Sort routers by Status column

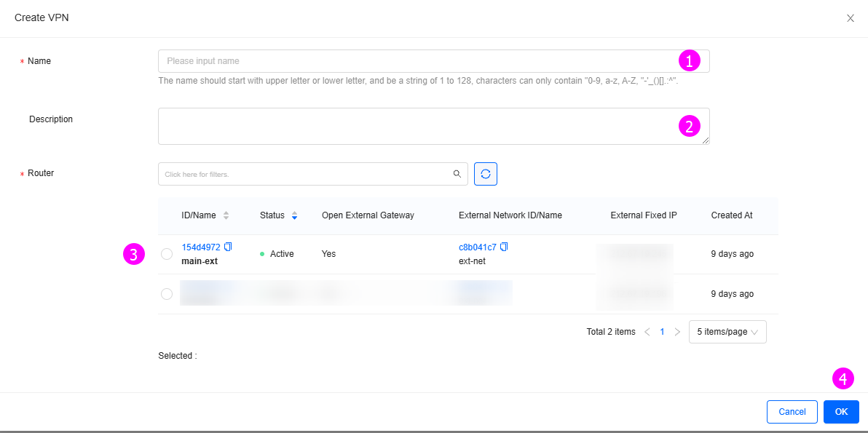point(294,215)
